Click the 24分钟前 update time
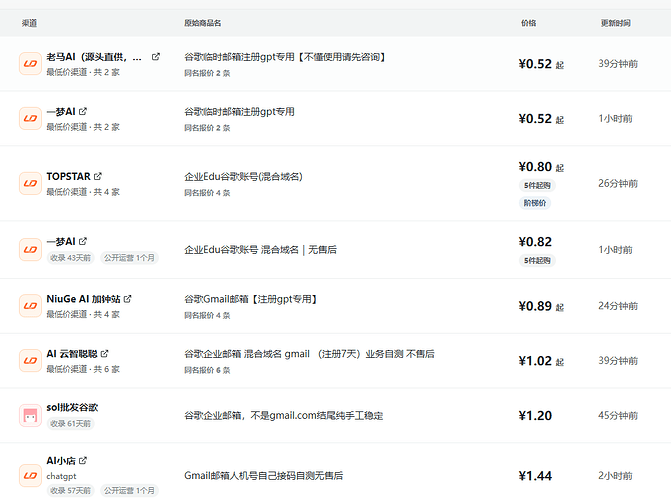Viewport: 671px width, 500px height. (618, 306)
